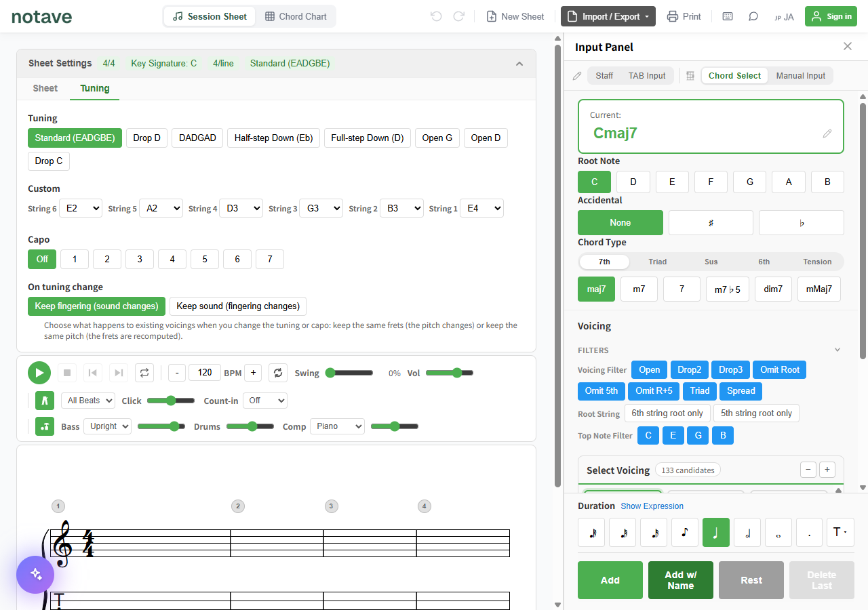Screen dimensions: 868x610
Task: Switch to Manual Input mode
Action: click(x=801, y=76)
